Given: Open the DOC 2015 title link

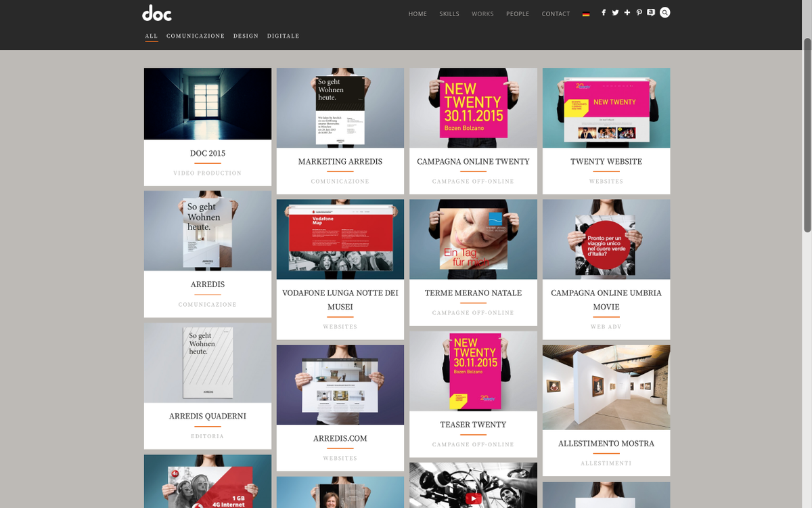Looking at the screenshot, I should point(208,153).
